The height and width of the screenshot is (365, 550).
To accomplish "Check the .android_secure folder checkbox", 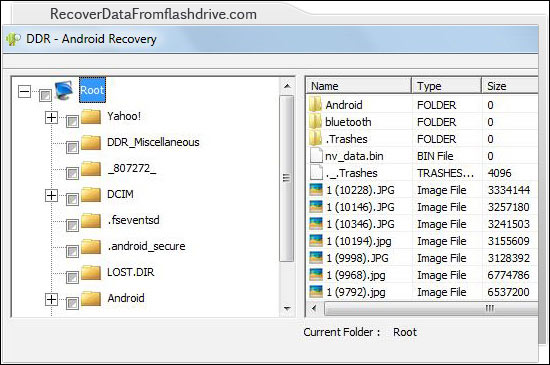I will point(72,251).
